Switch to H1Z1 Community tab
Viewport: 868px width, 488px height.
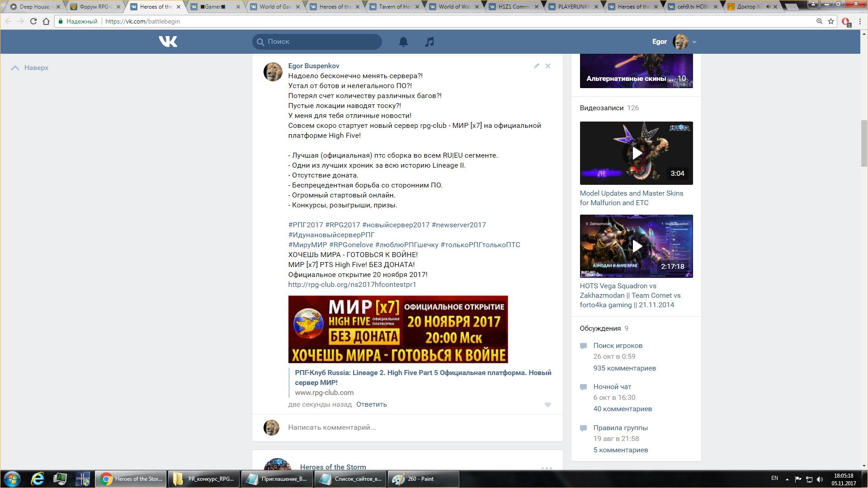(514, 7)
